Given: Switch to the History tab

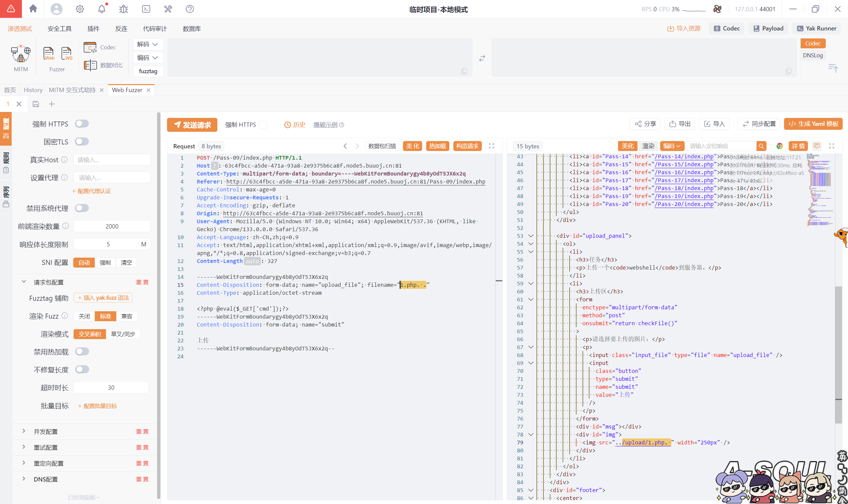Looking at the screenshot, I should 33,90.
